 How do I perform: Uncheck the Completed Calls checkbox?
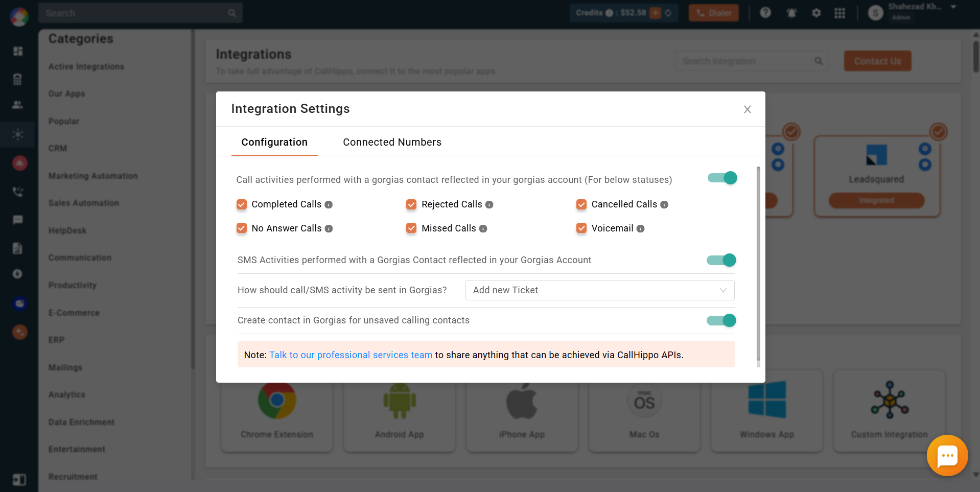(242, 204)
